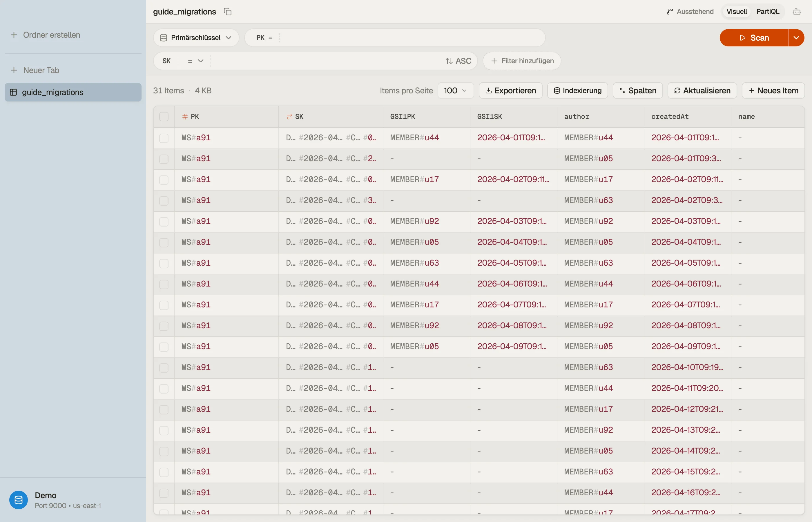Open the Items pro Seite 100 dropdown

pos(455,90)
